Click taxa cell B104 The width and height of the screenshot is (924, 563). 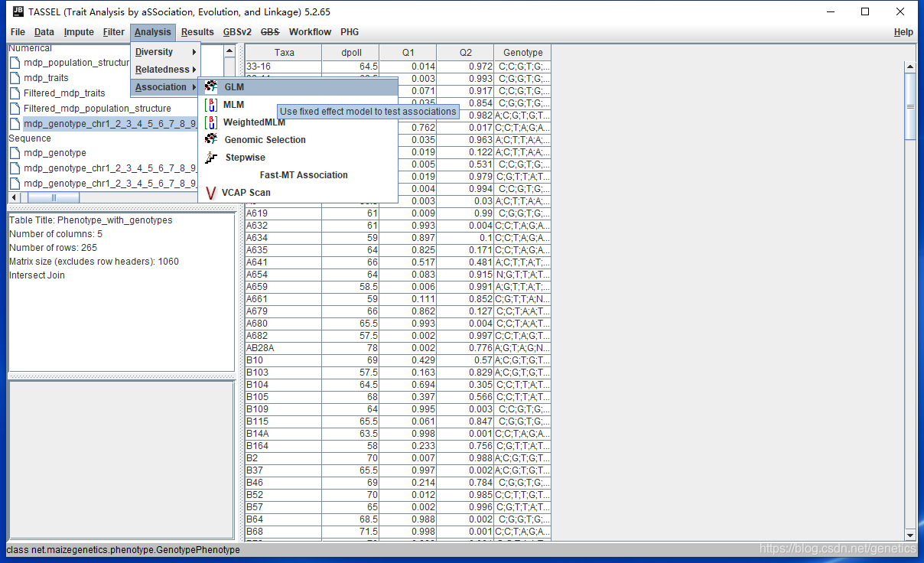click(x=284, y=385)
